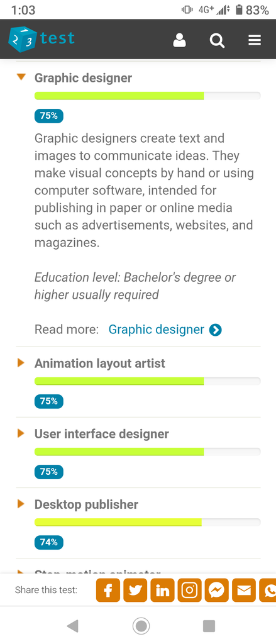Click the Graphic designer heading text

(84, 77)
